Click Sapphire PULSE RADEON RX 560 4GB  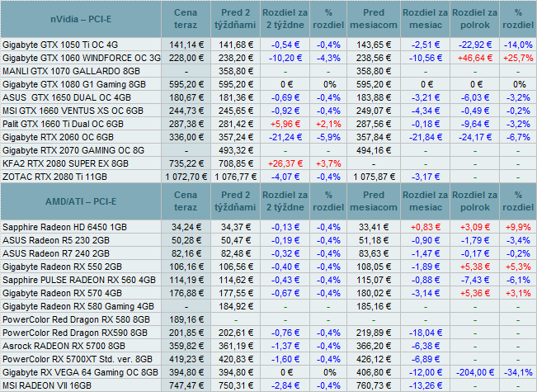[79, 280]
